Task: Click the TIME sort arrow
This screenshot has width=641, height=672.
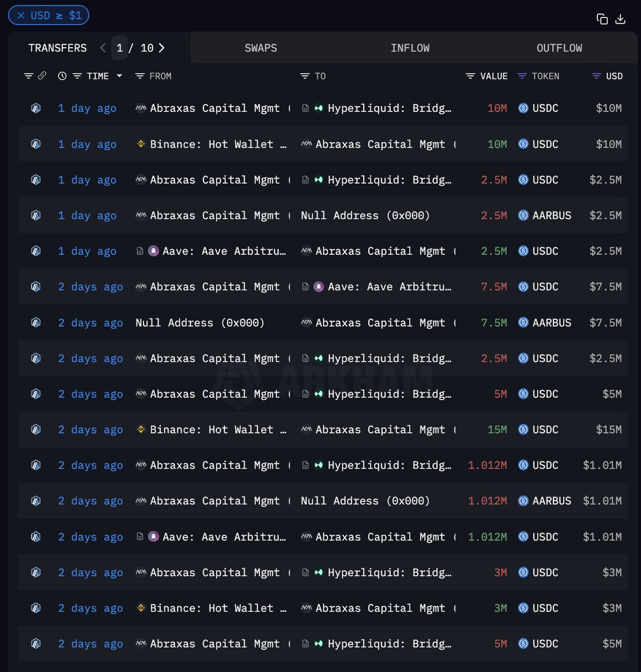Action: (x=119, y=76)
